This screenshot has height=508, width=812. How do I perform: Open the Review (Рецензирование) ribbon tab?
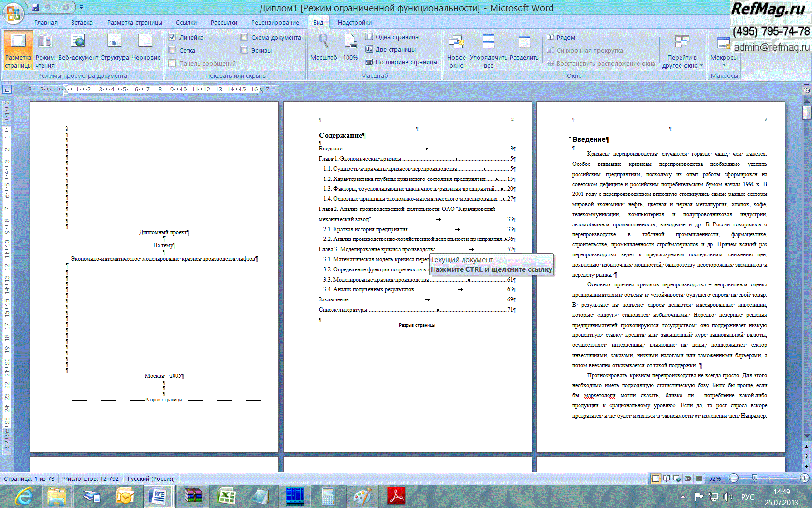pyautogui.click(x=275, y=23)
